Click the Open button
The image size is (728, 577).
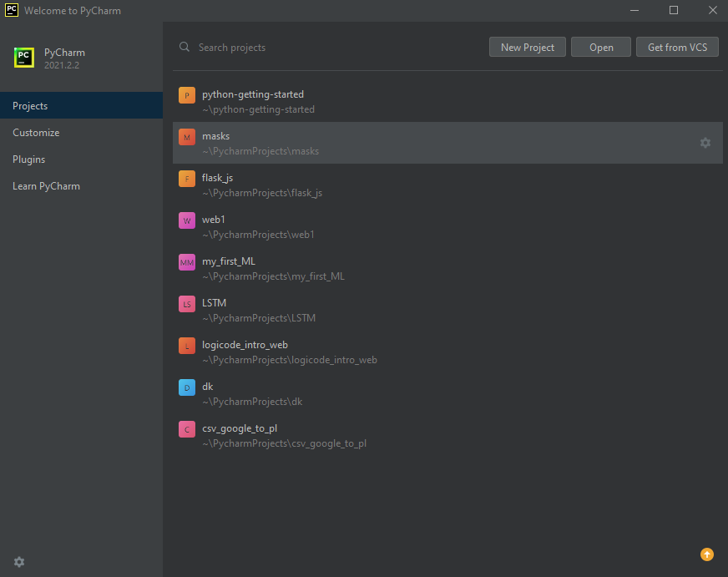click(x=601, y=47)
